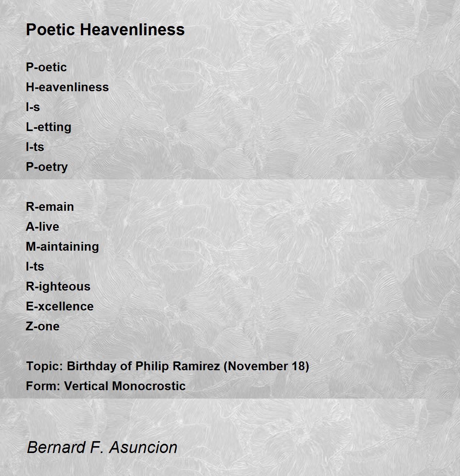
Task: Click the word M-aintaining
Action: click(x=62, y=246)
